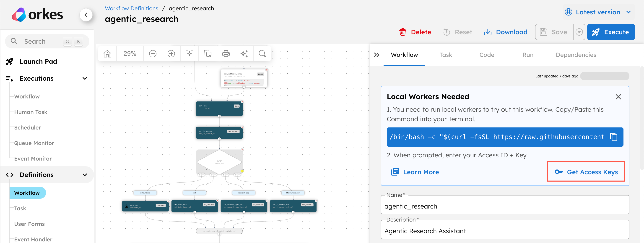The height and width of the screenshot is (243, 644).
Task: Select the set_both_tasks node
Action: coord(195,206)
